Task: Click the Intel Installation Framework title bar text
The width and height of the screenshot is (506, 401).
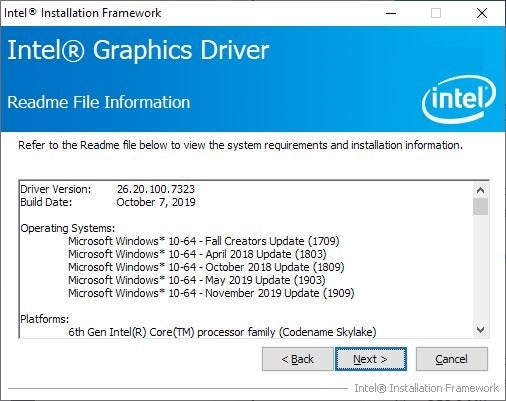Action: point(82,13)
